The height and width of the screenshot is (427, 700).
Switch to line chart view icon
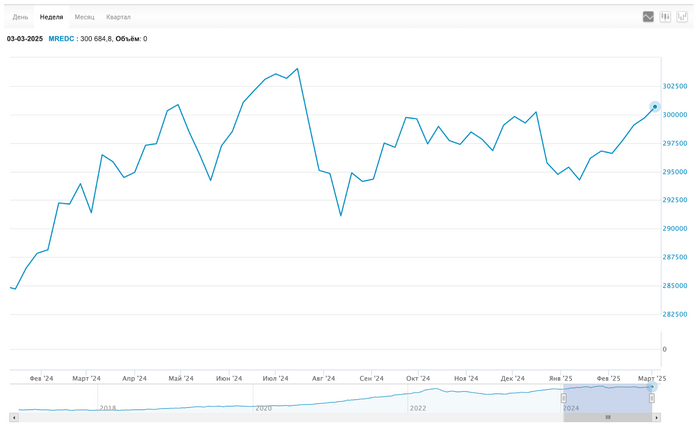648,17
